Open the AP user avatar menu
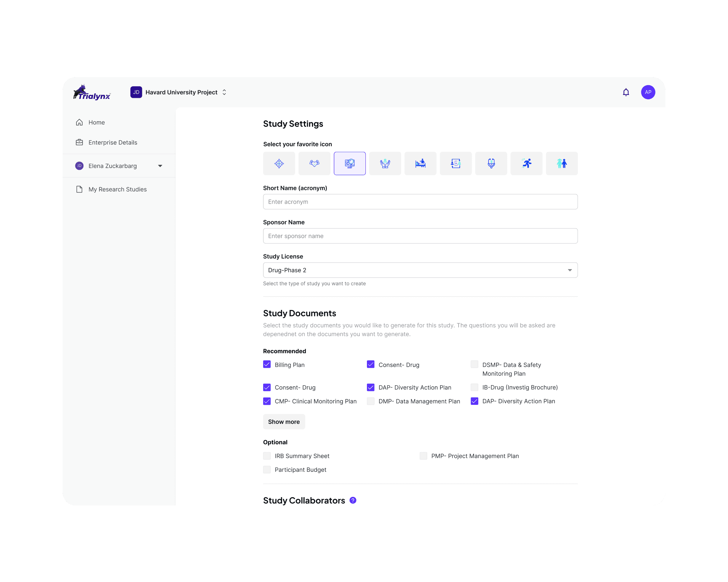The image size is (728, 582). coord(648,92)
